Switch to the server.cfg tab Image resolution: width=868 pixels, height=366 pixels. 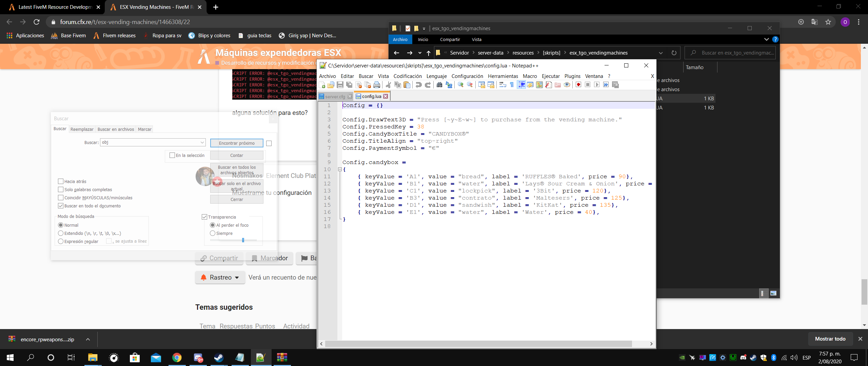click(x=335, y=97)
